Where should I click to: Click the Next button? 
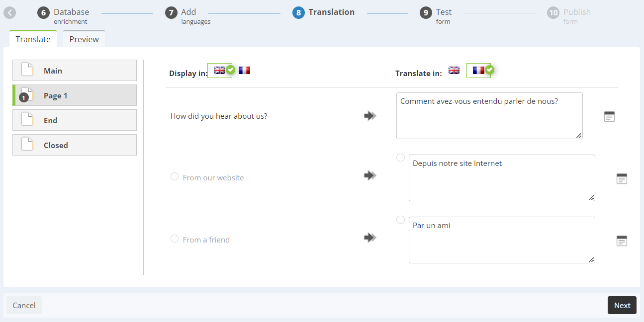[x=622, y=305]
